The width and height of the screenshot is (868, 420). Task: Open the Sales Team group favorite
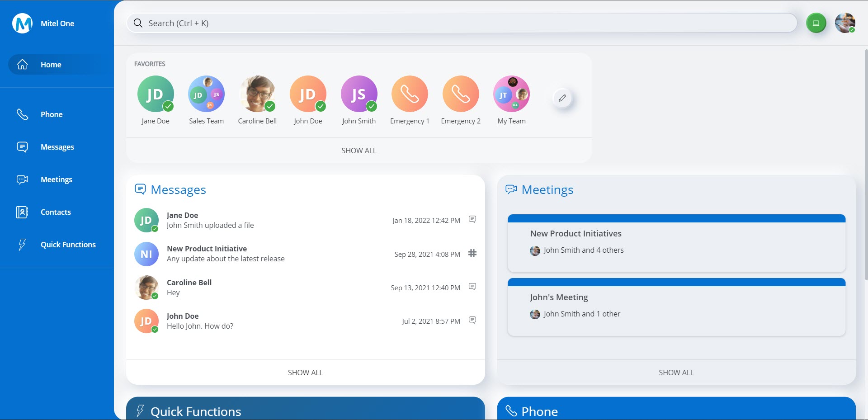coord(206,94)
